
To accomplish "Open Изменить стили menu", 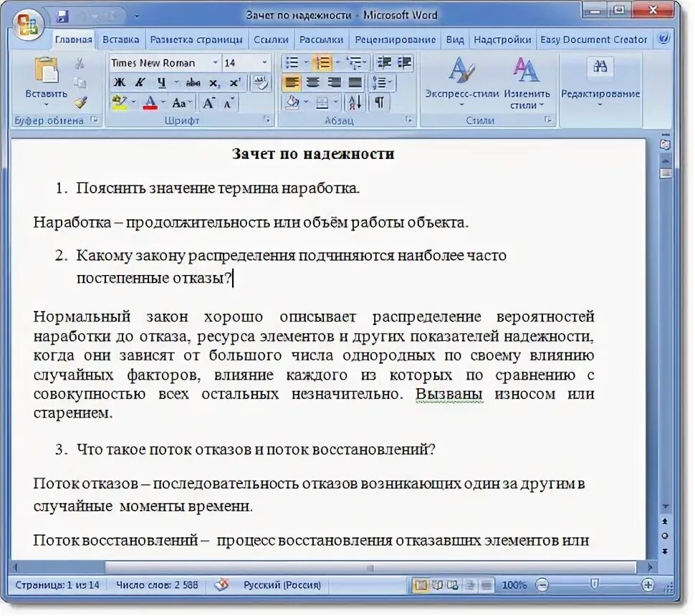I will 527,82.
